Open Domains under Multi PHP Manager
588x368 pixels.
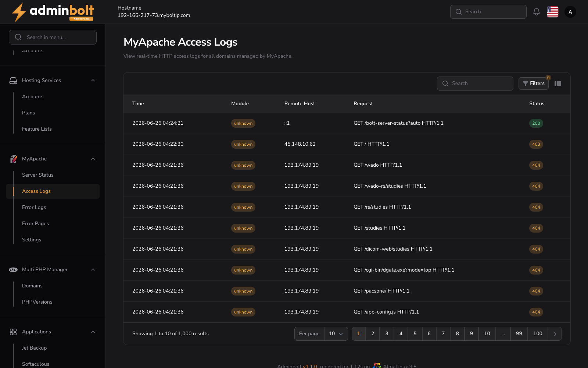click(32, 286)
